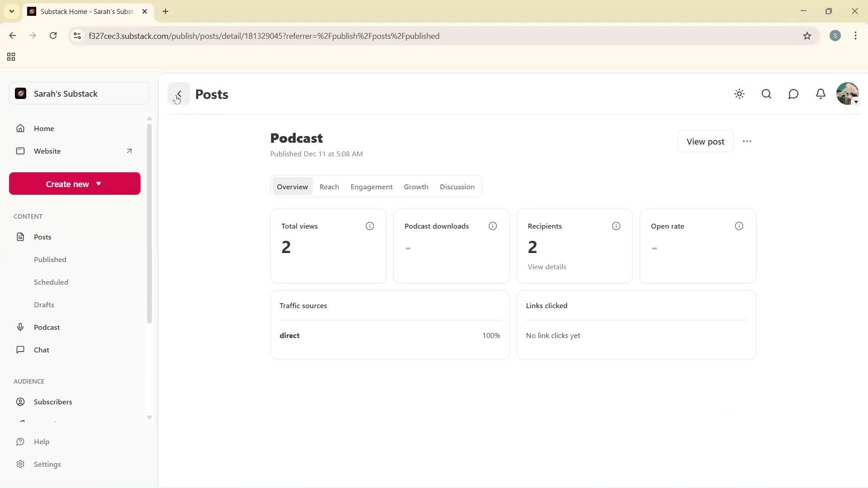Screen dimensions: 868x488
Task: Open Subscribers under Audience
Action: click(x=53, y=402)
